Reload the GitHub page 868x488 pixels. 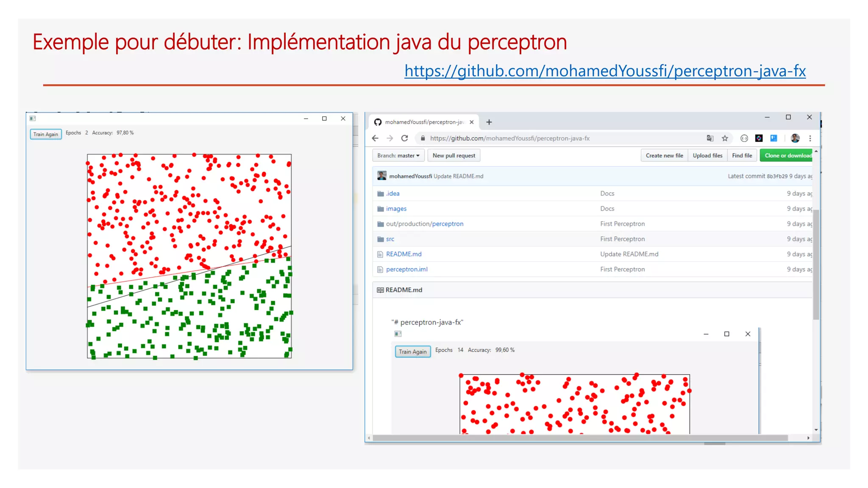pyautogui.click(x=405, y=138)
